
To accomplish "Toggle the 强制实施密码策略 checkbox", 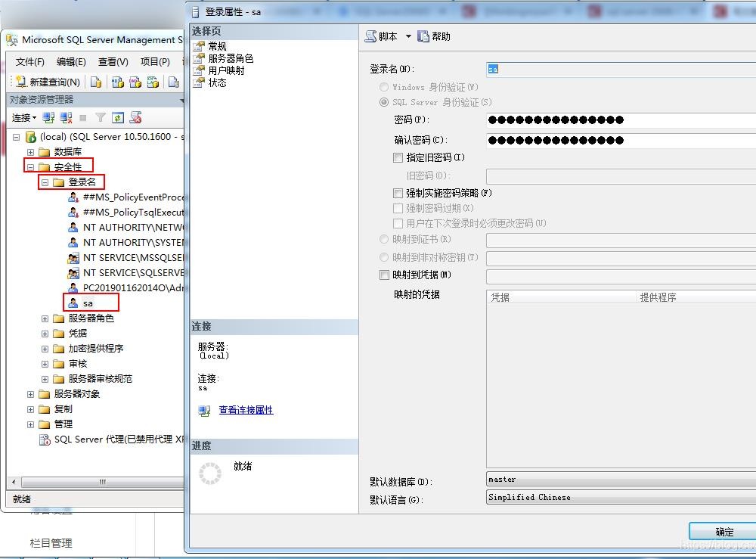I will (398, 194).
